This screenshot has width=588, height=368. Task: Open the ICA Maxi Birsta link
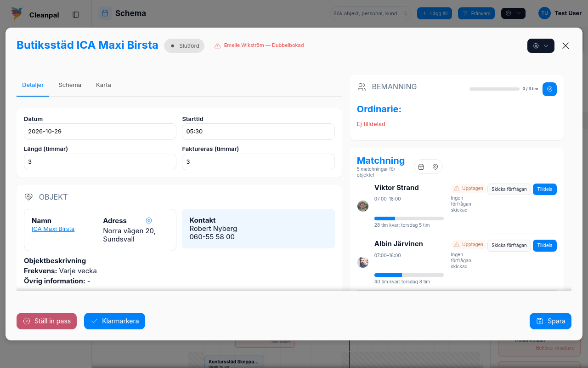[x=53, y=229]
